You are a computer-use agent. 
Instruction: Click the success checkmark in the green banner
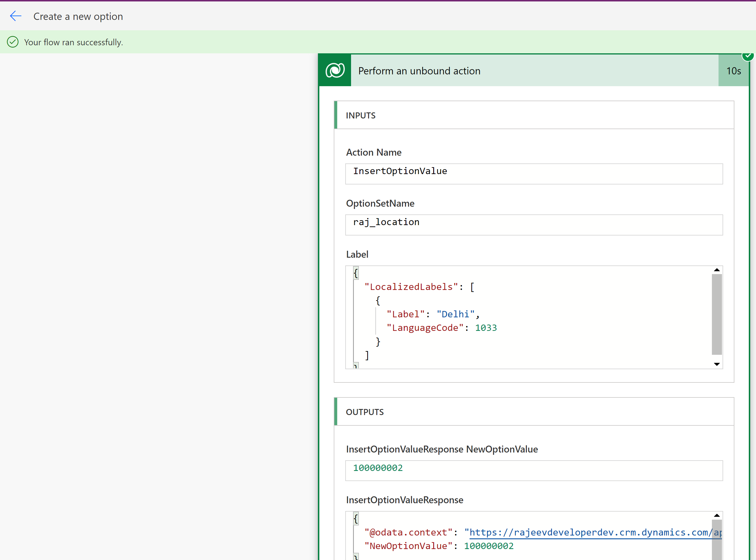pos(13,42)
